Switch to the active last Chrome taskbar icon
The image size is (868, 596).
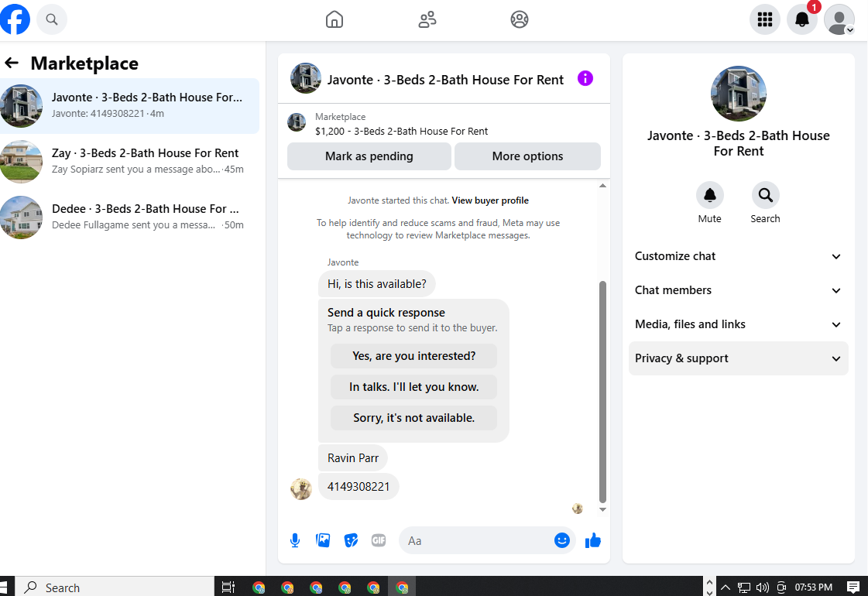[402, 587]
